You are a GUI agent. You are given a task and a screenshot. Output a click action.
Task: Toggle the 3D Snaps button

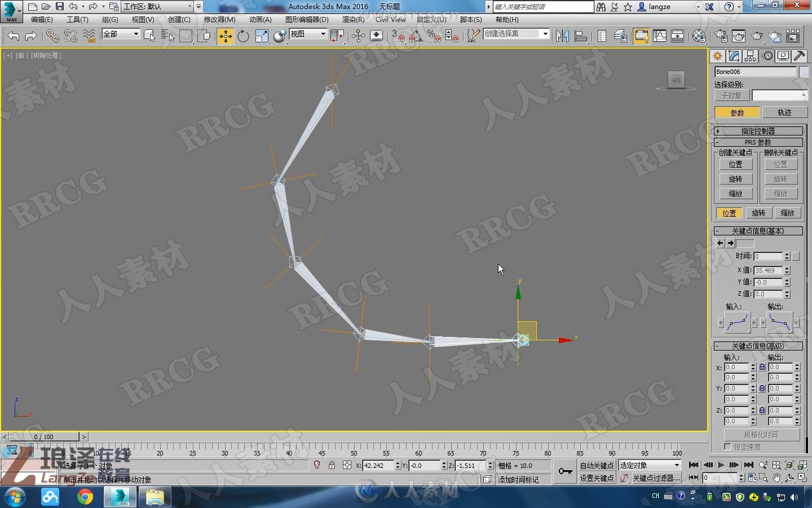tap(398, 36)
